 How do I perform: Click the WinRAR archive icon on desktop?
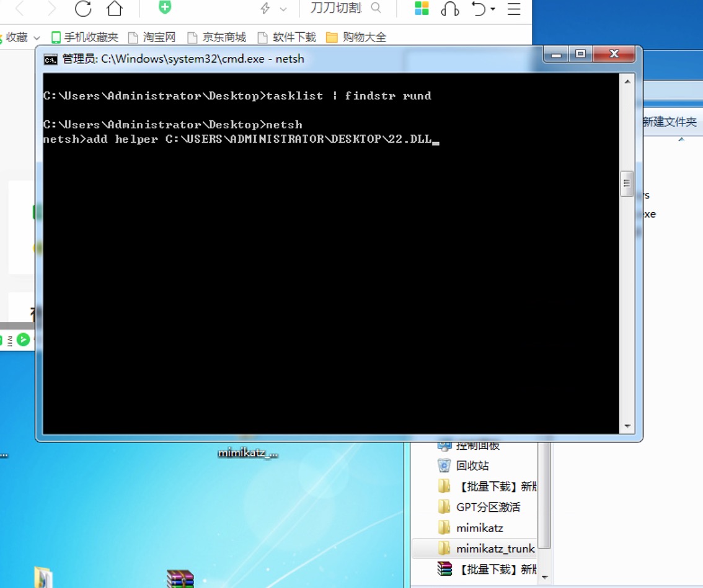pos(180,579)
